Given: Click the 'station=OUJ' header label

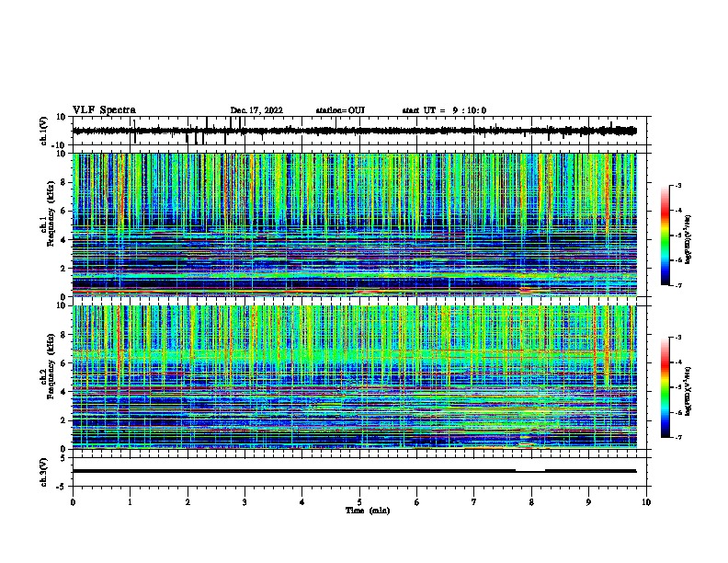Looking at the screenshot, I should [x=340, y=110].
